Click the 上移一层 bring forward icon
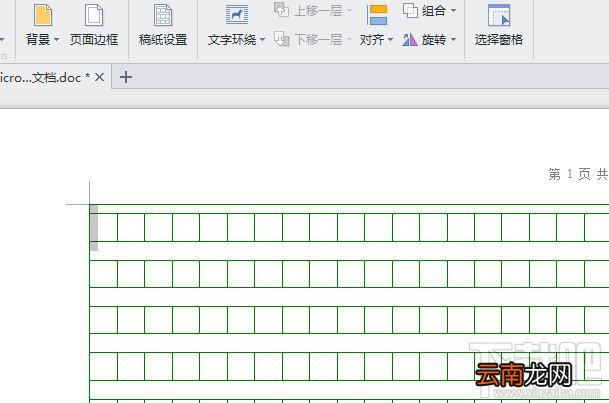 (282, 10)
